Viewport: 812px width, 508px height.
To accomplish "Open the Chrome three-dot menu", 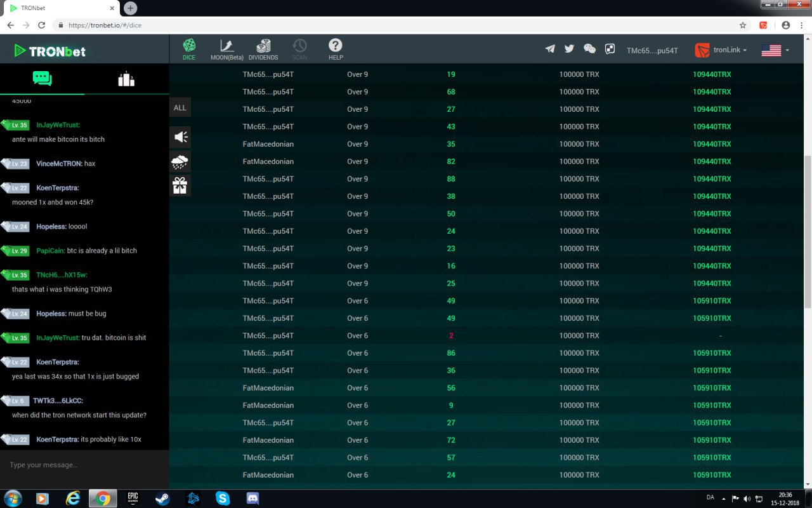I will [x=802, y=25].
